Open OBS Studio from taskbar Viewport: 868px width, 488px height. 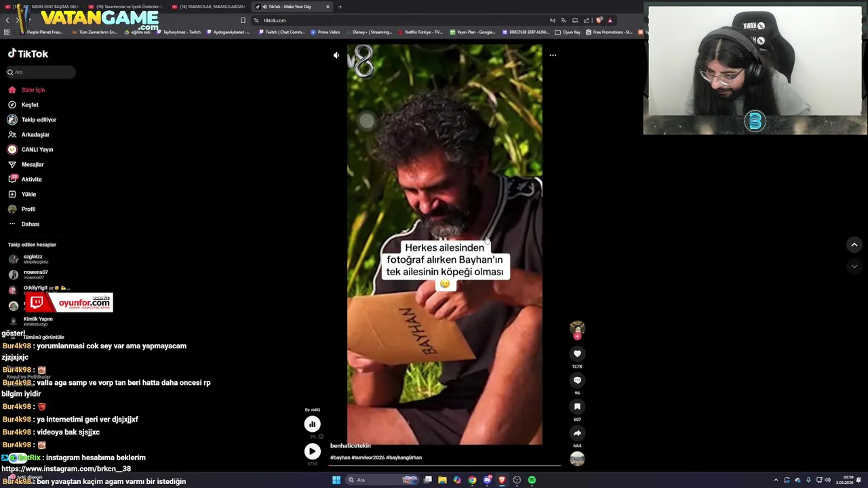point(517,480)
